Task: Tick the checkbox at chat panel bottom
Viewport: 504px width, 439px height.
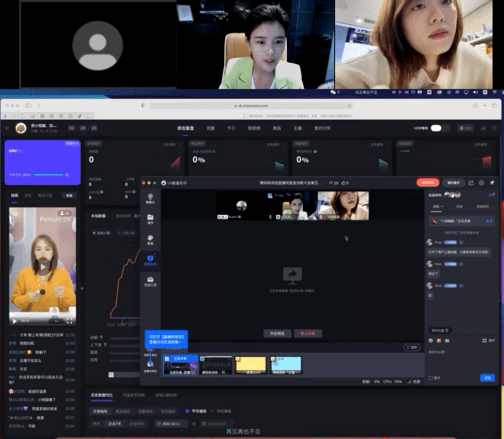Action: click(x=431, y=378)
